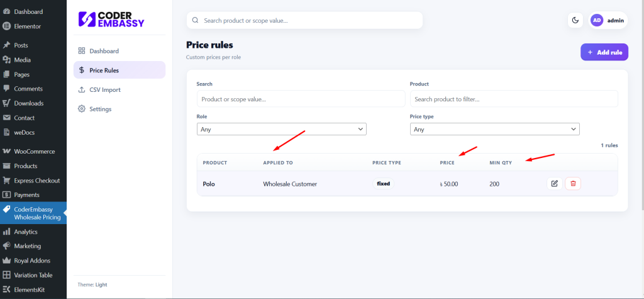The width and height of the screenshot is (644, 299).
Task: Expand the Price type dropdown
Action: click(x=494, y=129)
